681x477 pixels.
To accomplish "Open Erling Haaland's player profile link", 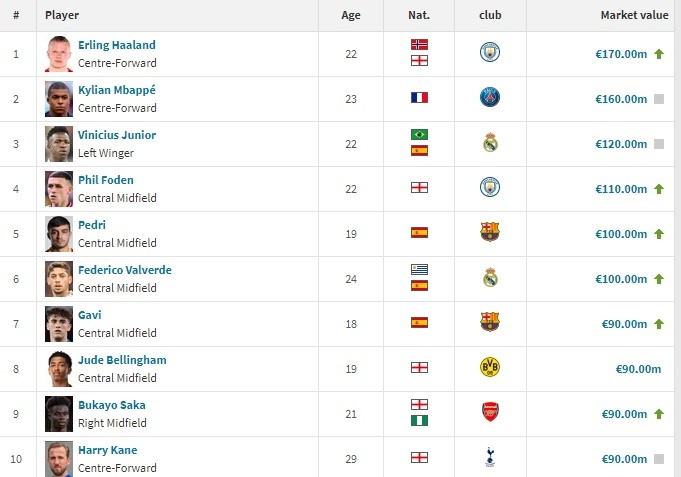I will [x=117, y=45].
